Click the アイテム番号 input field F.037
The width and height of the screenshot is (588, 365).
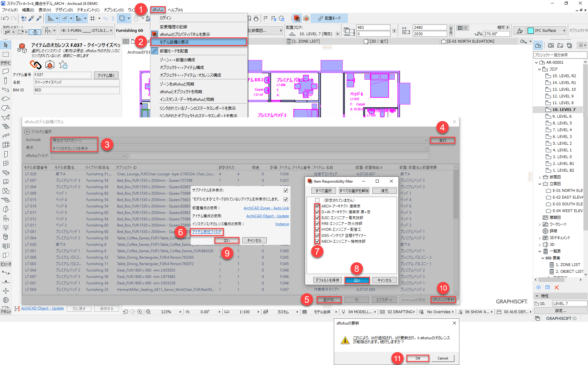(x=62, y=75)
